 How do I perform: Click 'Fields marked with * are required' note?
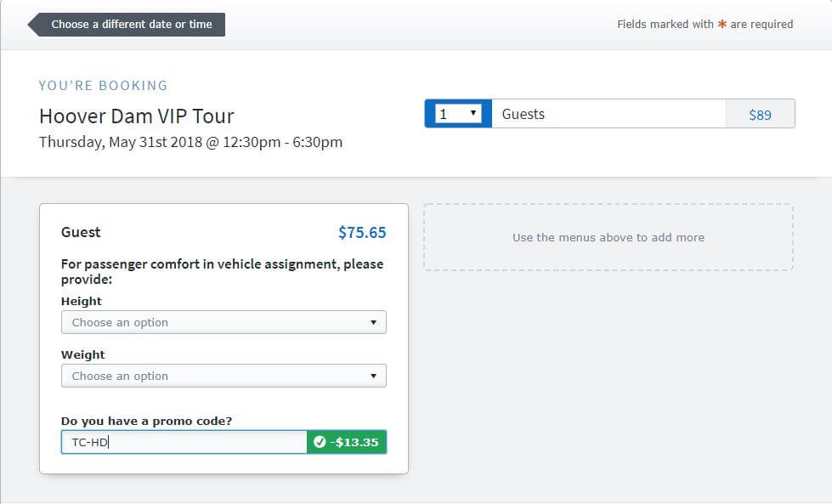[x=705, y=25]
